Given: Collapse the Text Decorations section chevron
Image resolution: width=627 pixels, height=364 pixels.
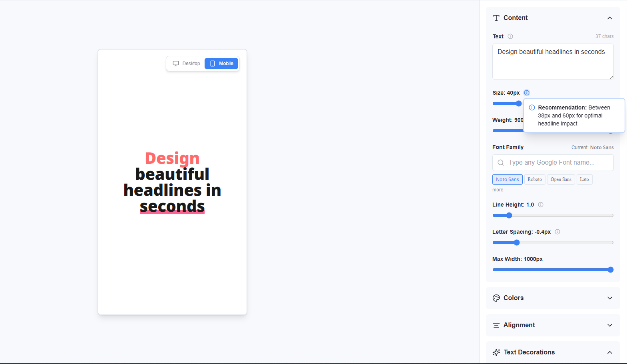Looking at the screenshot, I should (x=610, y=352).
